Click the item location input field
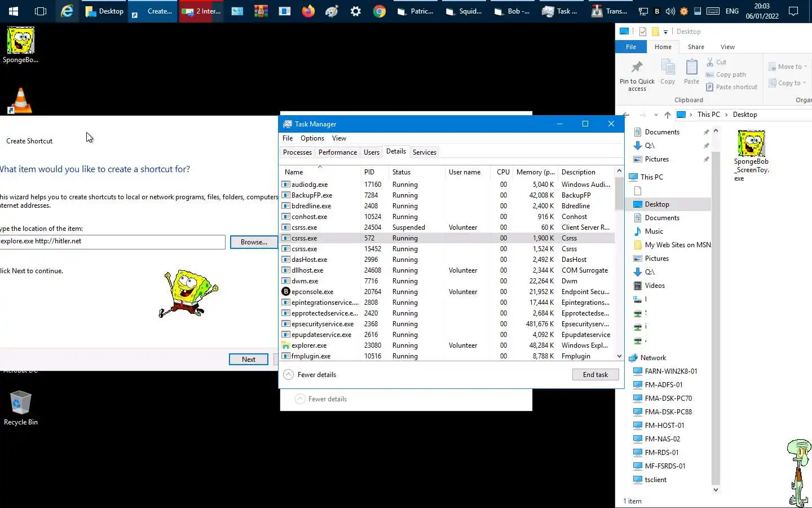 pos(112,242)
